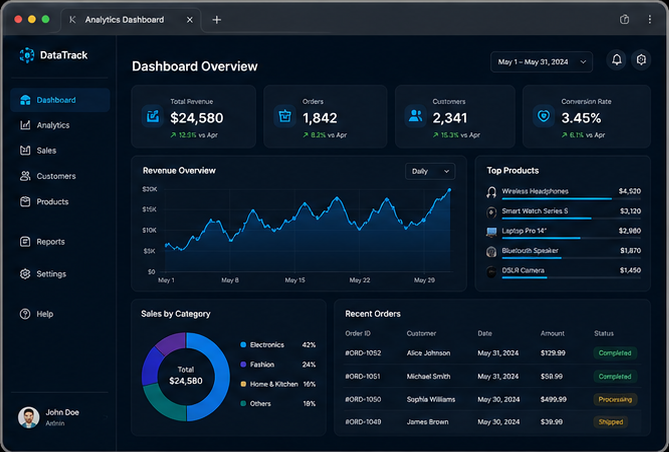Image resolution: width=669 pixels, height=452 pixels.
Task: Click the notifications bell icon
Action: point(617,60)
